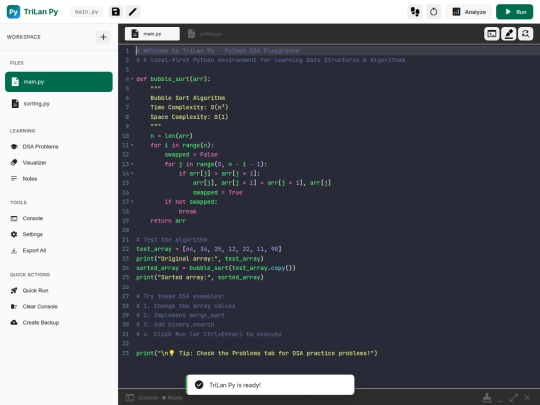Screen dimensions: 540x405
Task: Click the gear icon for Settings
Action: [14, 234]
